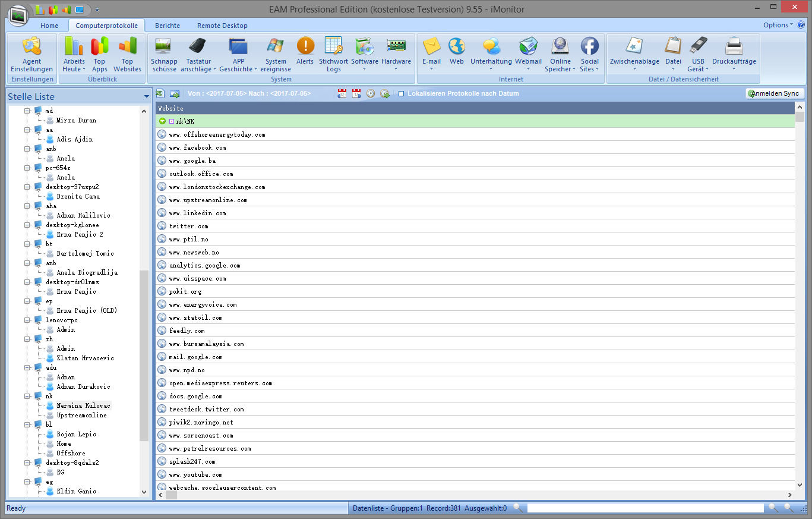Click the search field in status bar
The image size is (812, 519).
[x=644, y=508]
